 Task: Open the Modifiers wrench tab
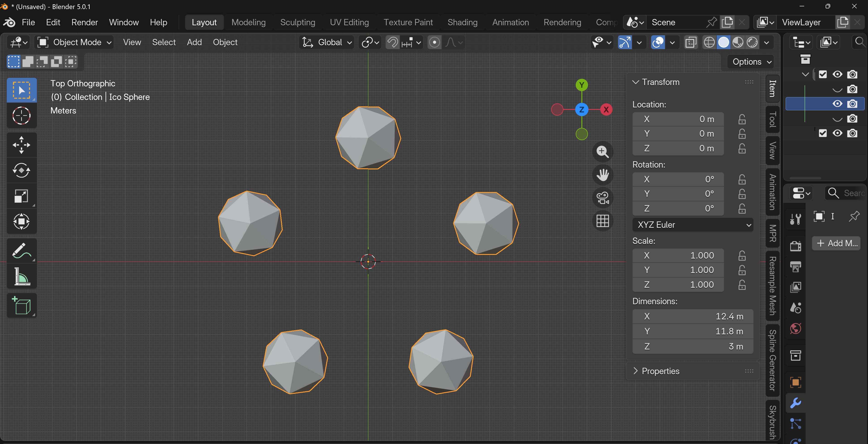[x=796, y=403]
